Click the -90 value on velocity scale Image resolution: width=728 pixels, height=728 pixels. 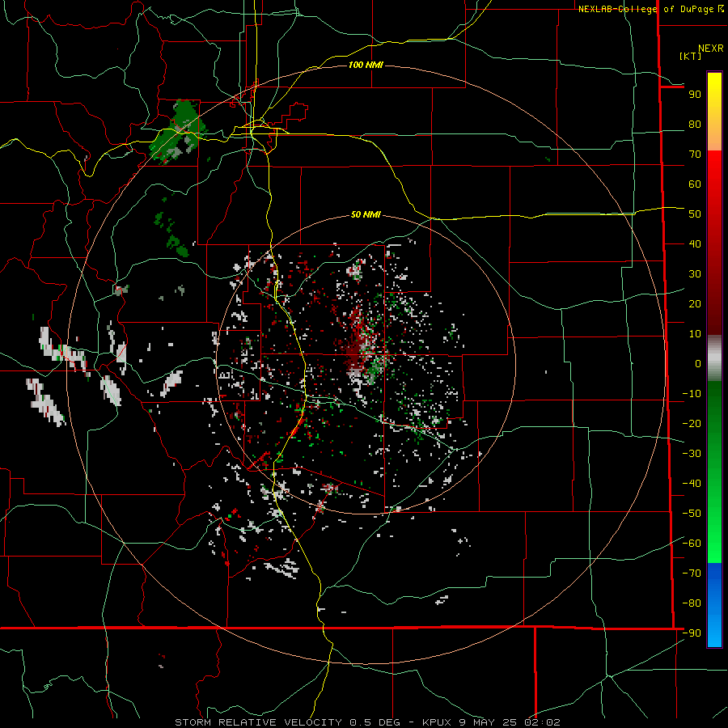[692, 633]
